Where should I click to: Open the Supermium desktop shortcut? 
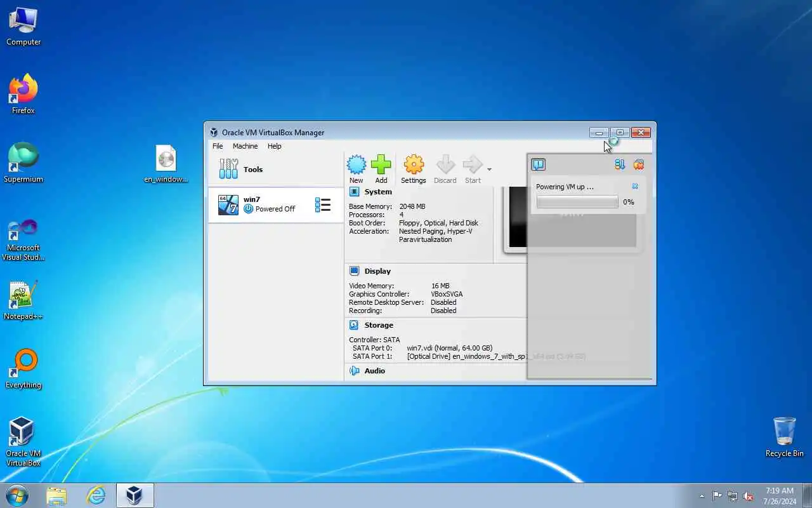point(23,163)
